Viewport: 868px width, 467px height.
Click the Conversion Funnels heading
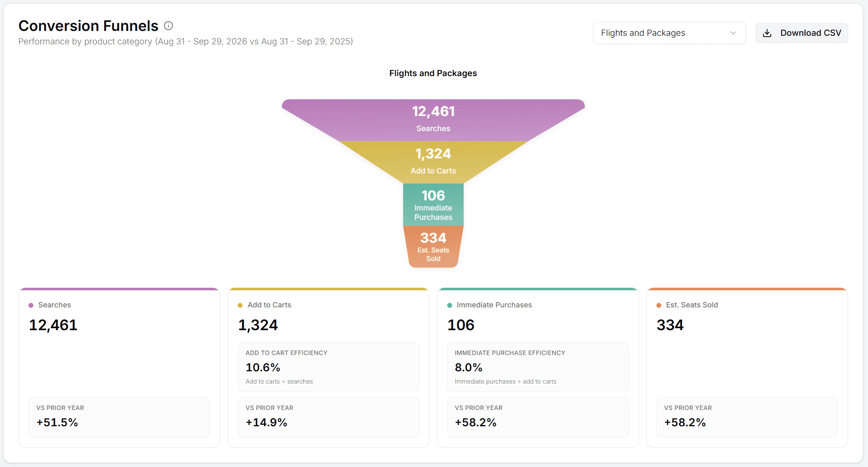[88, 26]
